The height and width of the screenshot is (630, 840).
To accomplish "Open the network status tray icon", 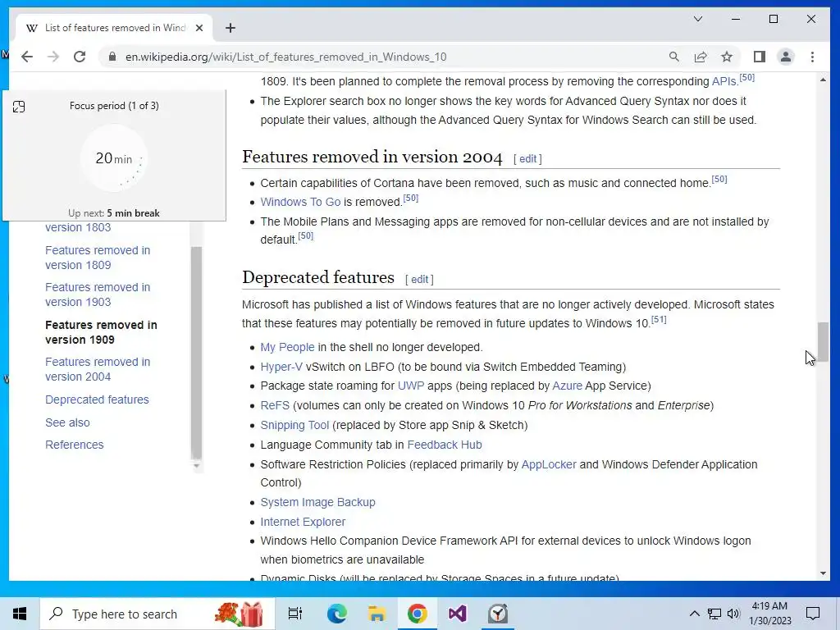I will click(x=714, y=614).
